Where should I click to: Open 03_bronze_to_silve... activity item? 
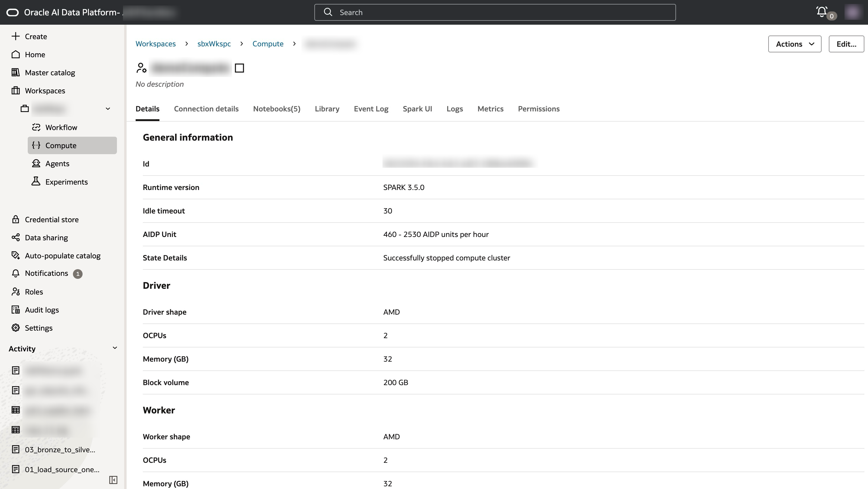(53, 450)
